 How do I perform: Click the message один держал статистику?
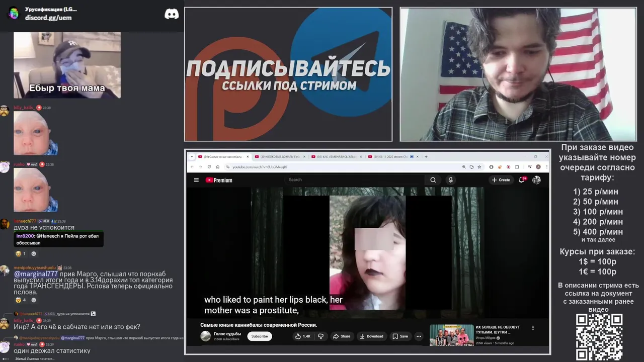pyautogui.click(x=52, y=350)
